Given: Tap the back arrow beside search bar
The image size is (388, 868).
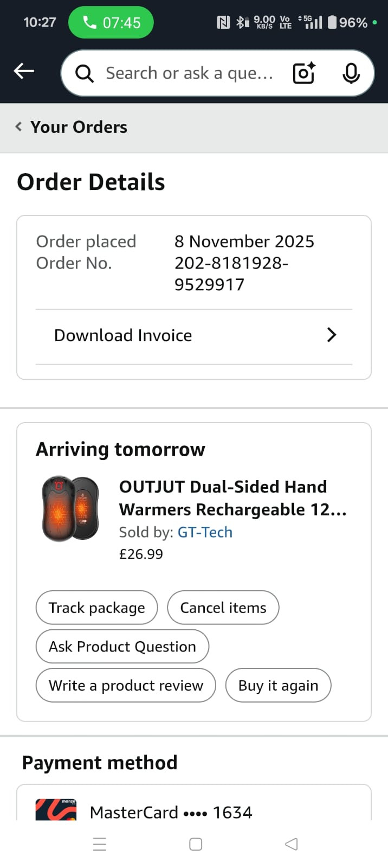Looking at the screenshot, I should point(24,71).
